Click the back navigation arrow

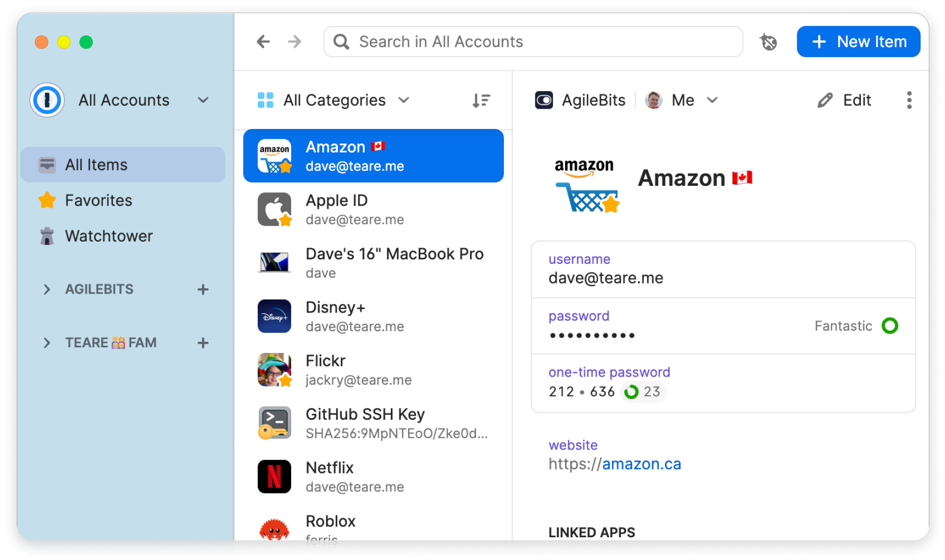tap(263, 42)
